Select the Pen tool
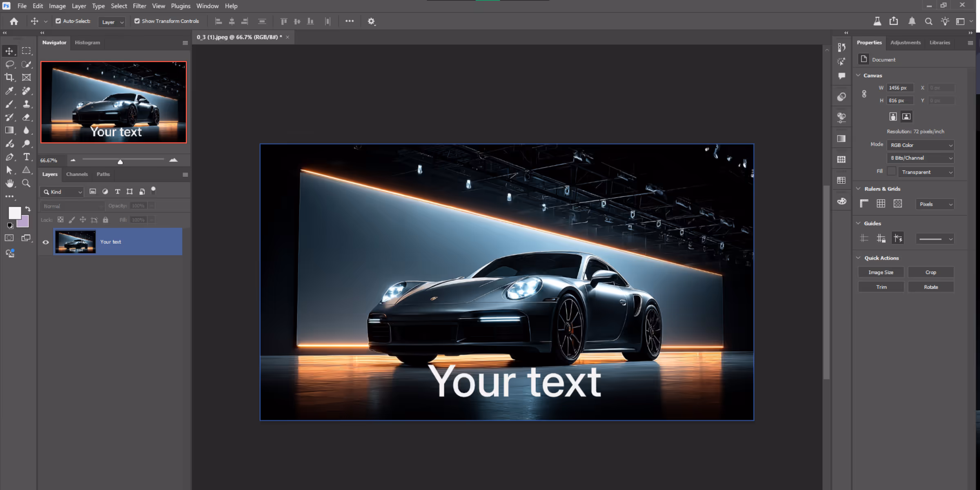 [x=9, y=157]
